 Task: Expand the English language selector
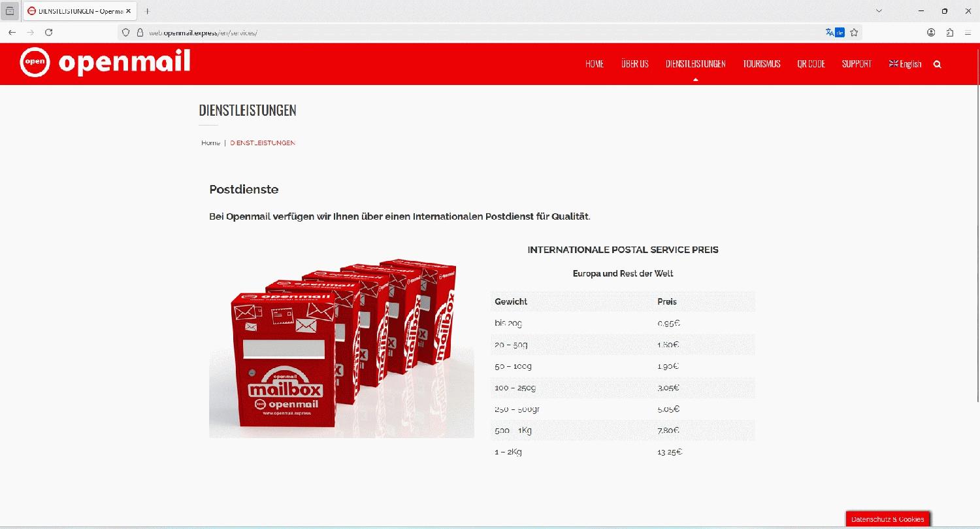coord(905,64)
